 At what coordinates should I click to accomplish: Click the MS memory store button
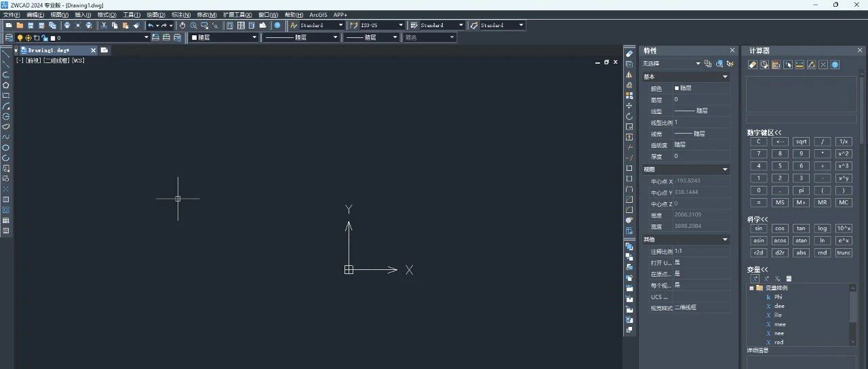pos(780,203)
